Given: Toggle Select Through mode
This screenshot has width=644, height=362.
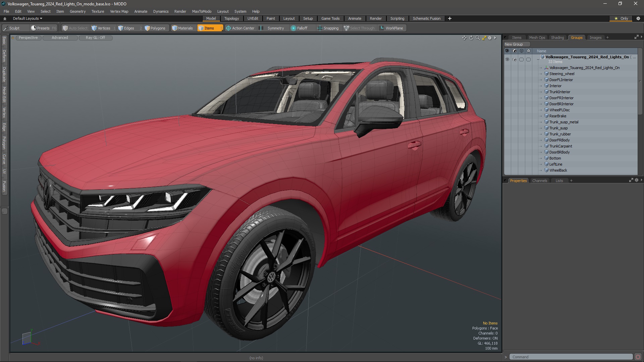Looking at the screenshot, I should [359, 28].
